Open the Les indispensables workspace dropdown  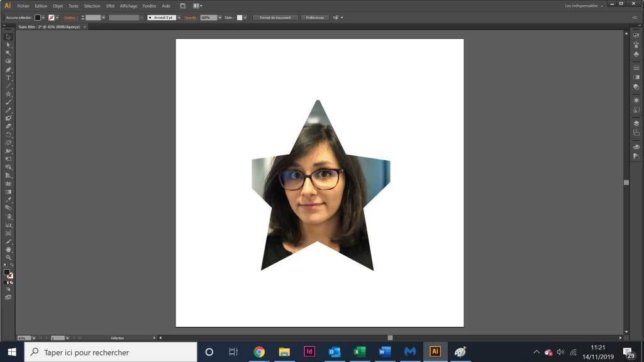(x=584, y=6)
